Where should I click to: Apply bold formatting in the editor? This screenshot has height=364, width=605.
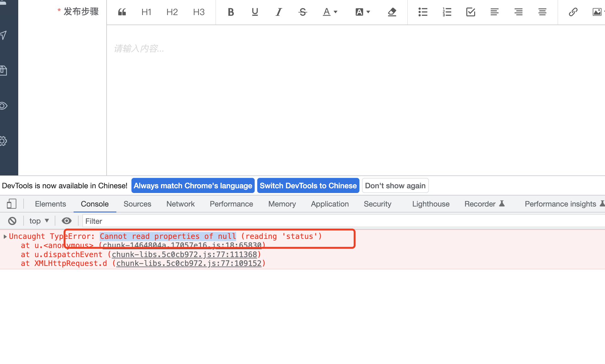230,12
